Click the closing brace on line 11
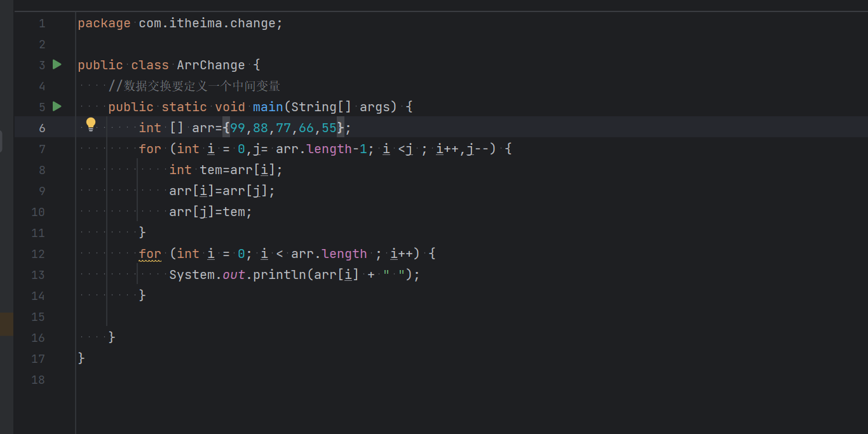This screenshot has width=868, height=434. tap(142, 233)
